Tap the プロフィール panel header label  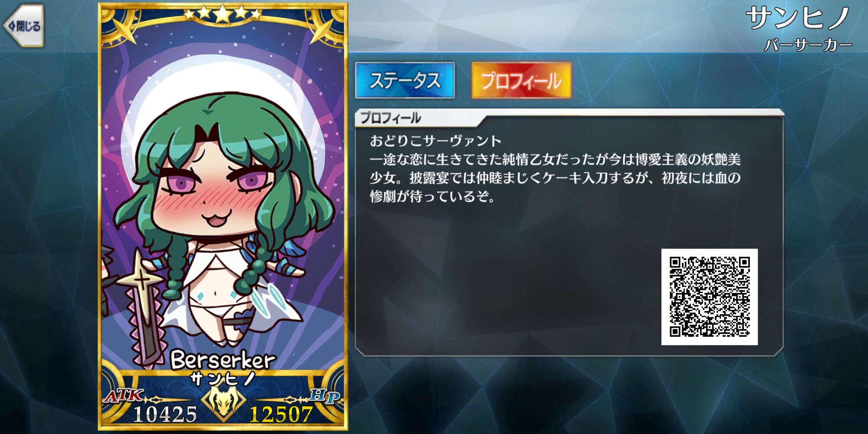tap(391, 118)
